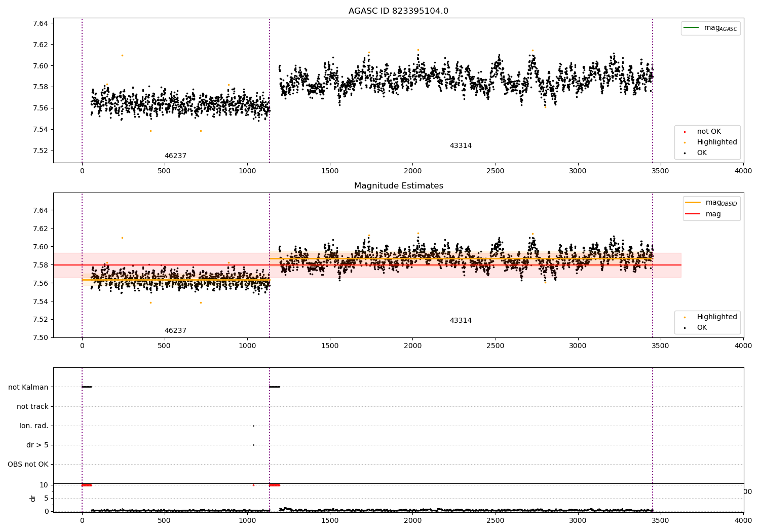The width and height of the screenshot is (760, 532).
Task: Select the mag OBSID legend entry in middle plot
Action: [x=711, y=203]
